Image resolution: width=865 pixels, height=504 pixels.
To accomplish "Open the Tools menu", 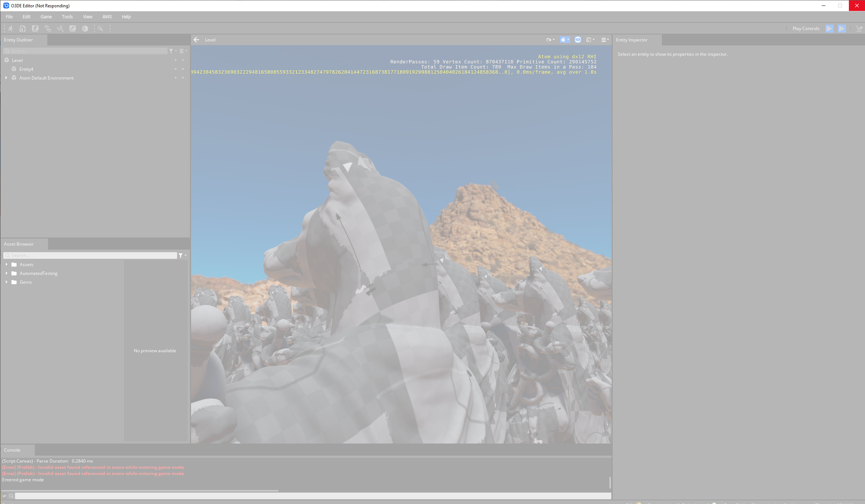I will coord(67,16).
